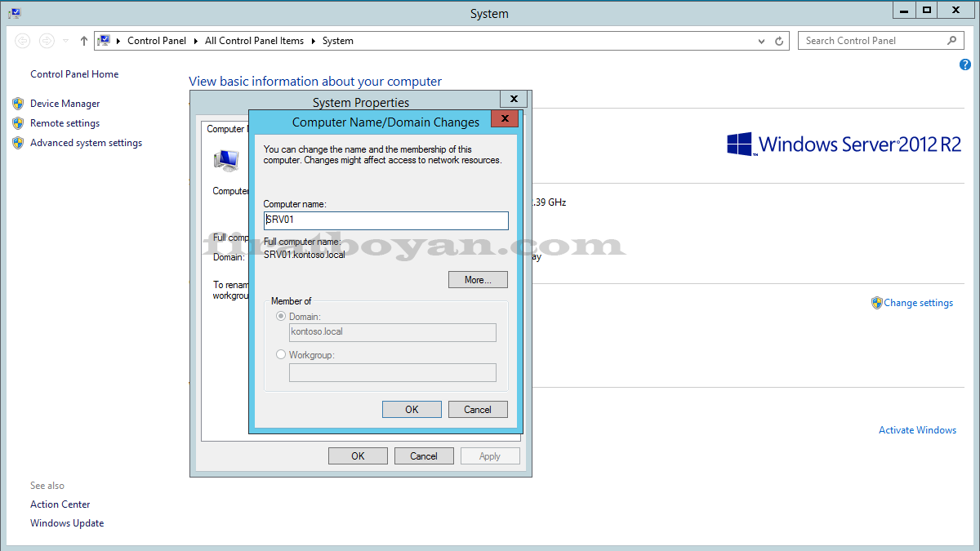Click the Windows Server 2012 R2 logo

tap(844, 144)
